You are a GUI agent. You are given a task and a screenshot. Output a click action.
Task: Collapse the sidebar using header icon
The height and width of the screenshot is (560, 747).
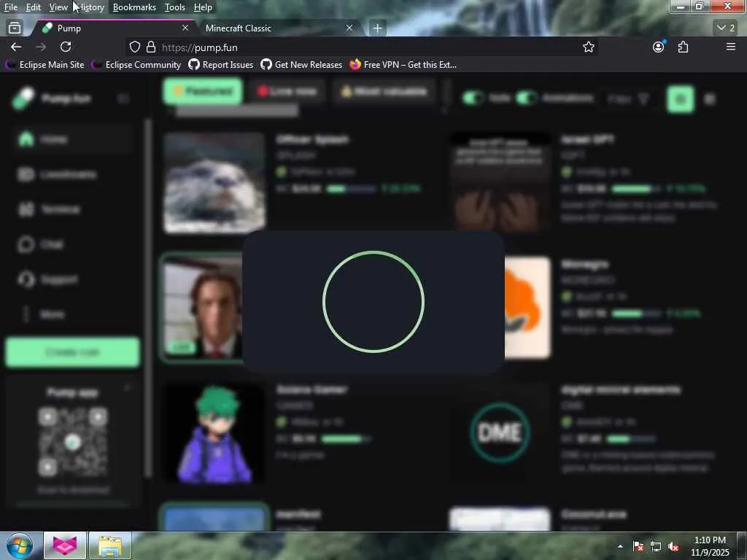click(123, 98)
